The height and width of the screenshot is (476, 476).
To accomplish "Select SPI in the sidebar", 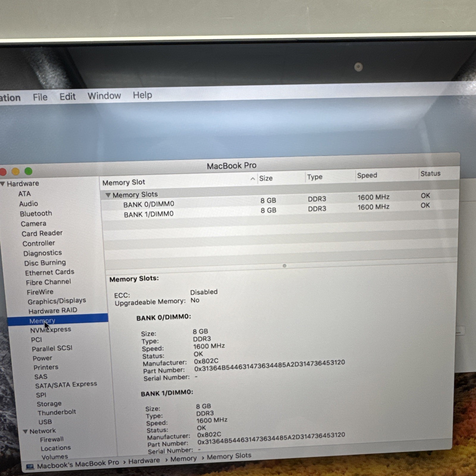I will coord(41,395).
